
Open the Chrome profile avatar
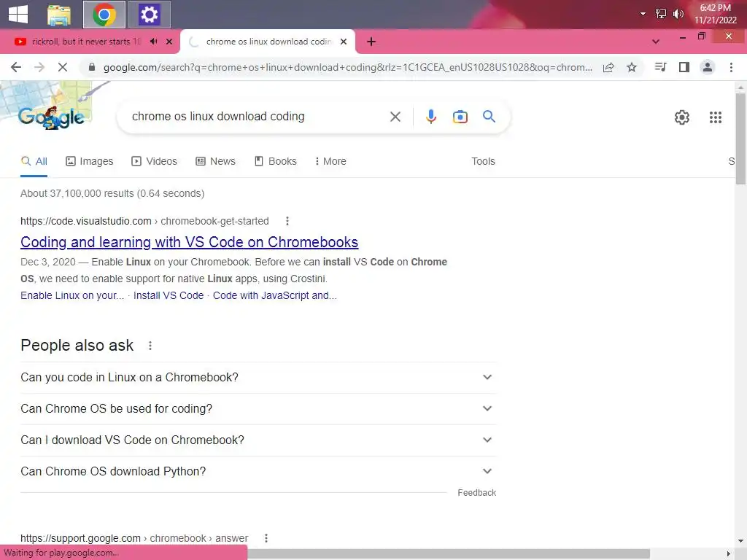[x=708, y=67]
